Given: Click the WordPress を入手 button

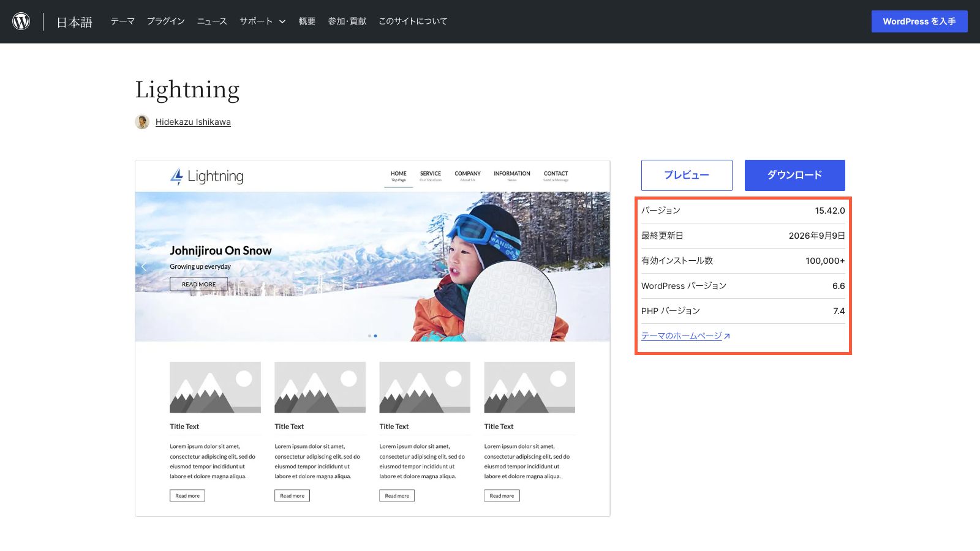Looking at the screenshot, I should tap(919, 21).
